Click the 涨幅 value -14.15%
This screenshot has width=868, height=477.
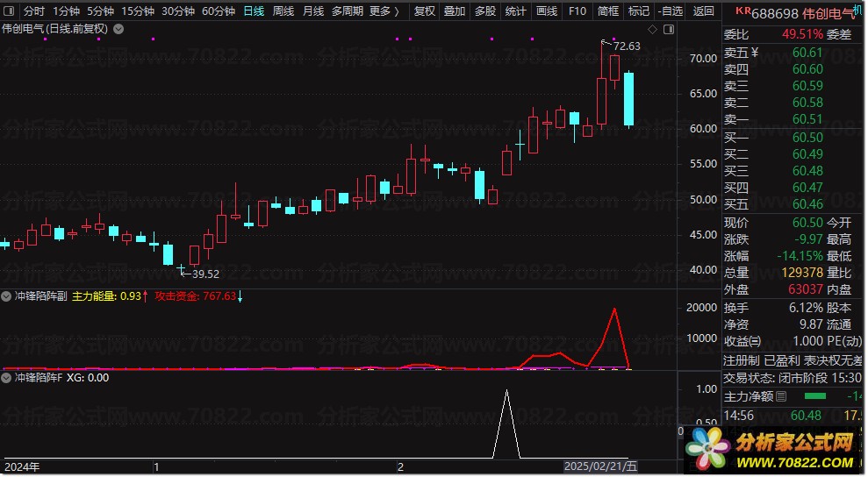(800, 256)
